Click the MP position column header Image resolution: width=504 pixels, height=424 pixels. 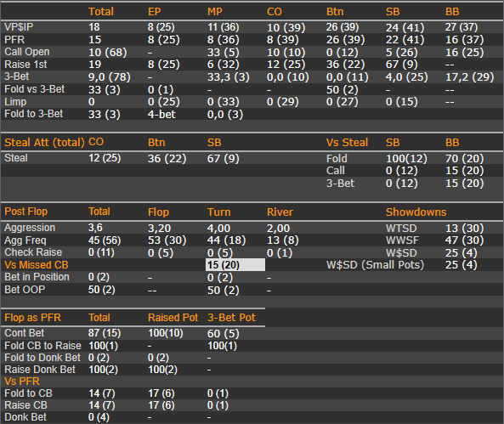point(215,12)
